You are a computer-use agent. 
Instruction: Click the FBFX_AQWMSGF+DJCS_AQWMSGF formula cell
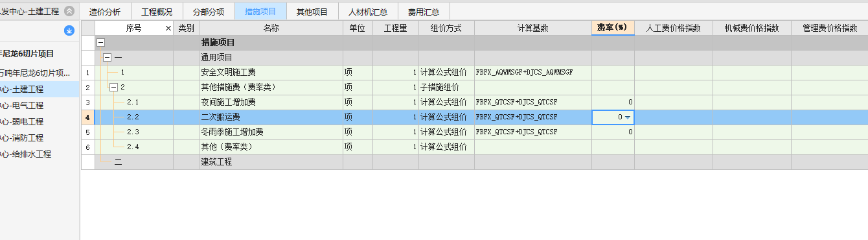(533, 73)
